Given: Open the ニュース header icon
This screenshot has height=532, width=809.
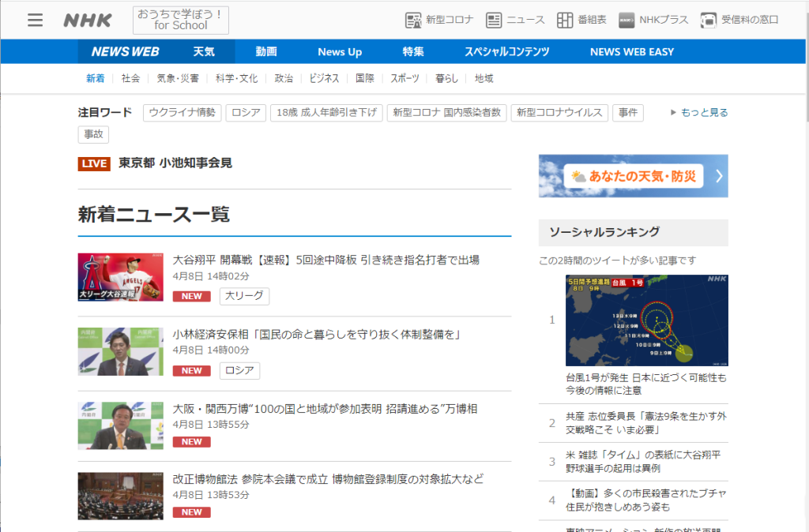Looking at the screenshot, I should [x=494, y=21].
